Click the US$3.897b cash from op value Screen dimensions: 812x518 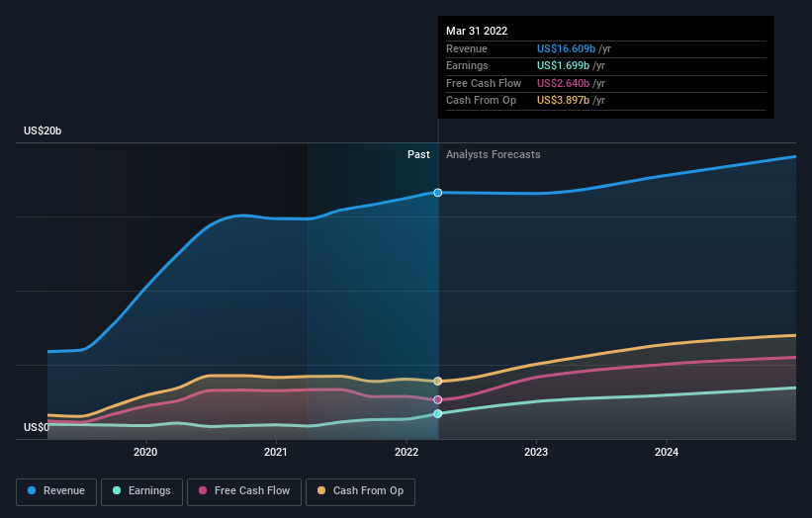click(x=563, y=101)
